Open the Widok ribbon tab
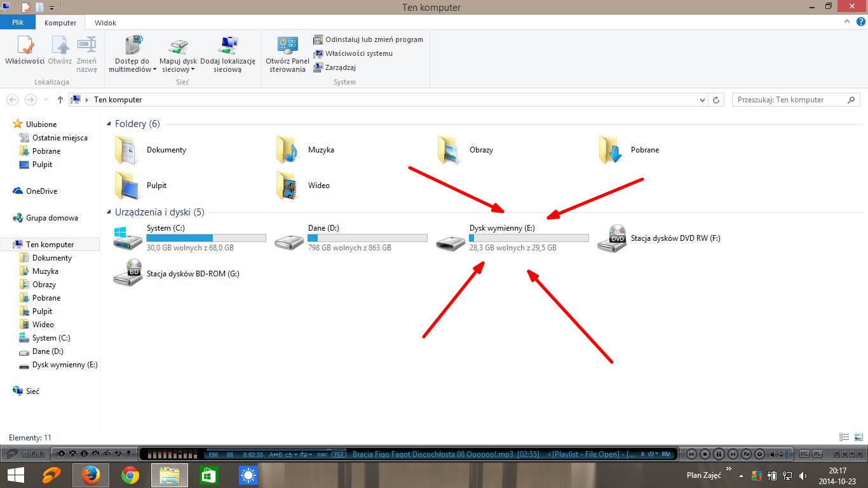 coord(105,23)
